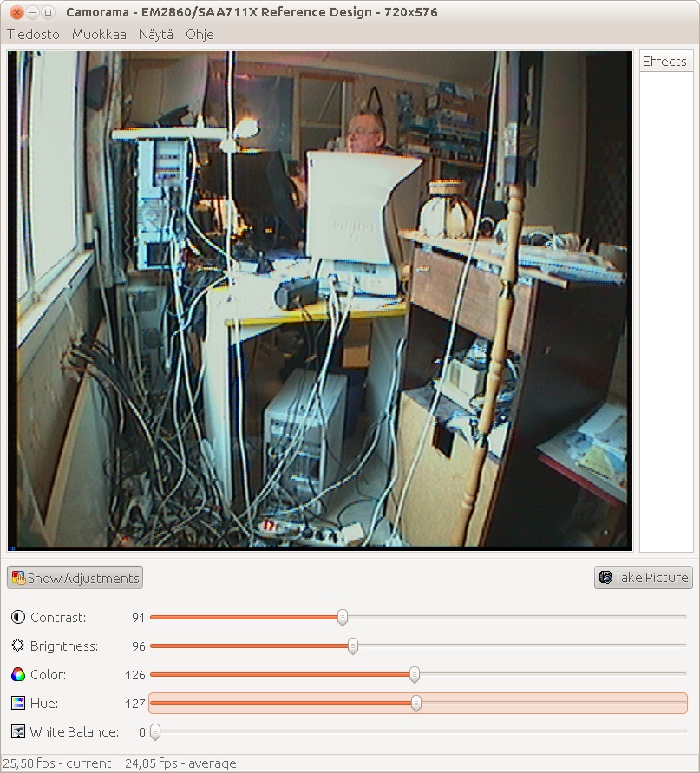Click the White Balance icon
This screenshot has height=773, width=700.
coord(17,731)
